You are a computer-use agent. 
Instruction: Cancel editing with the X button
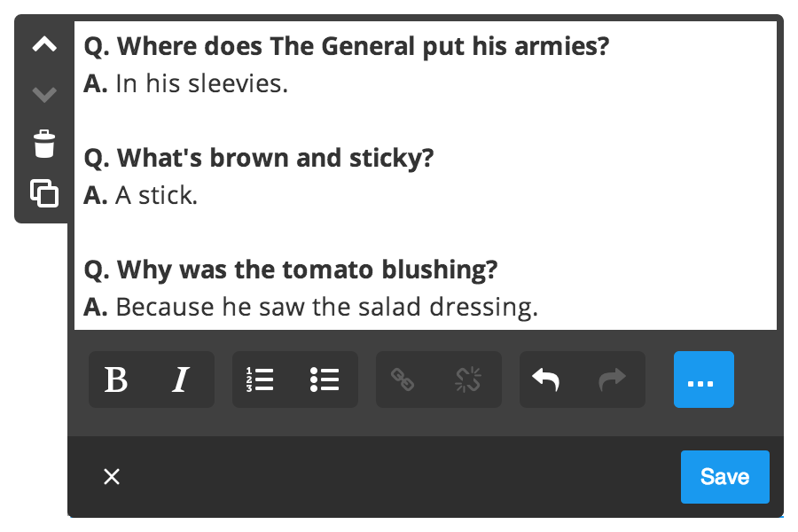click(x=112, y=477)
